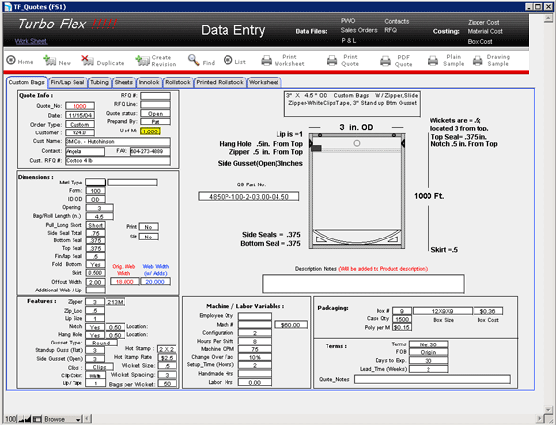Click the Order Type field showing Custom
The height and width of the screenshot is (425, 556).
[80, 124]
